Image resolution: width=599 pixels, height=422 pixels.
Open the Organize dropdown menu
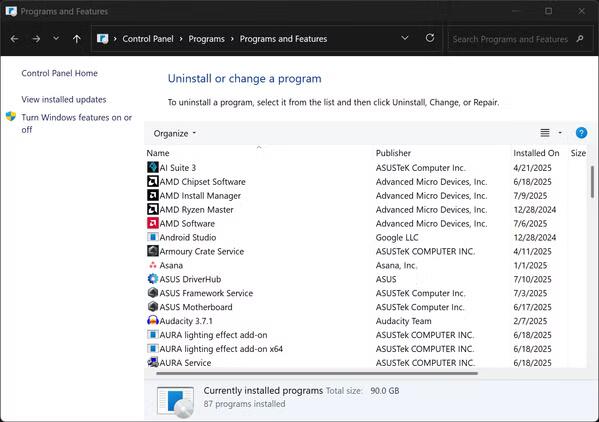click(175, 133)
